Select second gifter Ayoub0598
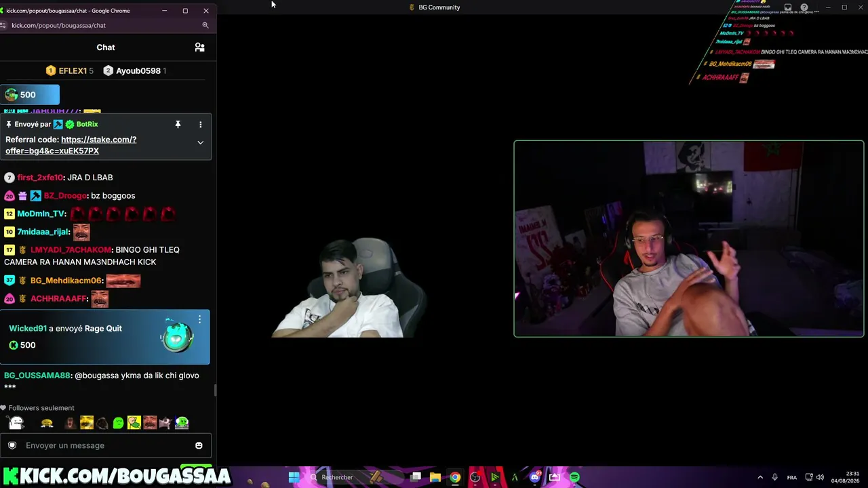 coord(134,70)
